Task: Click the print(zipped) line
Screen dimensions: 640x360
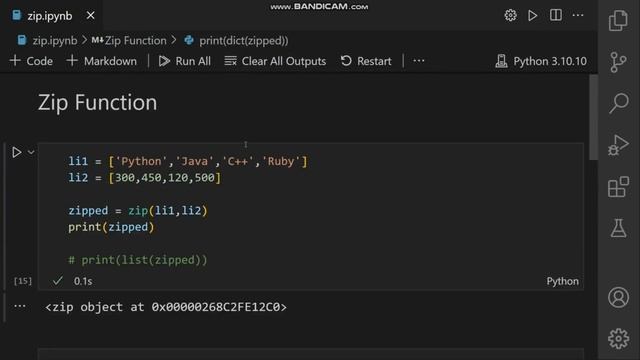Action: coord(111,227)
